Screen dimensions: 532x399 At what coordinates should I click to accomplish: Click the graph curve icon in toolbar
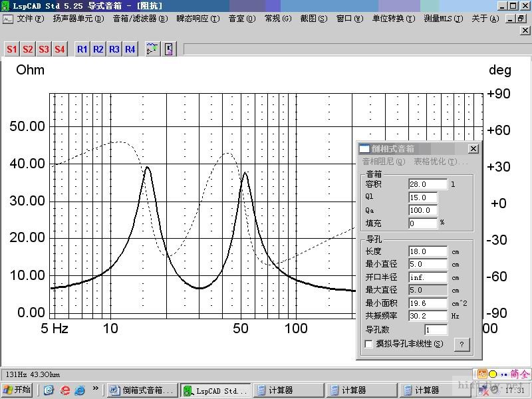[x=152, y=49]
